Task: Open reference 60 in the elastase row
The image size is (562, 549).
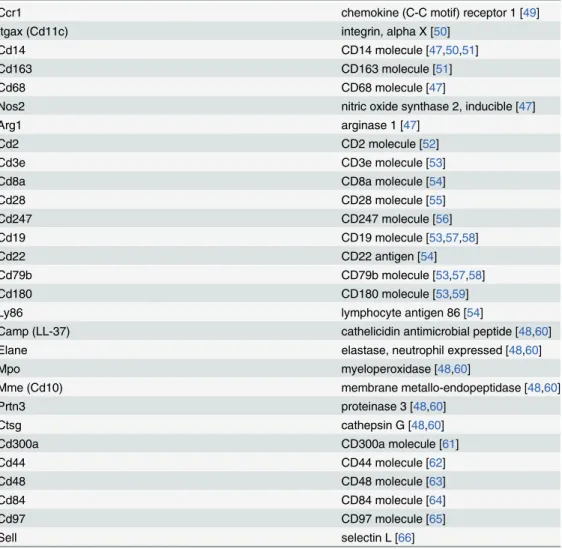Action: tap(532, 350)
